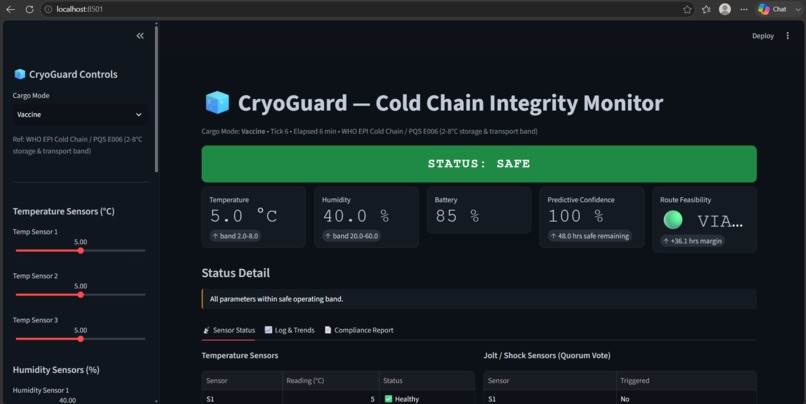Click the STATUS: SAFE banner
This screenshot has height=404, width=806.
(479, 164)
